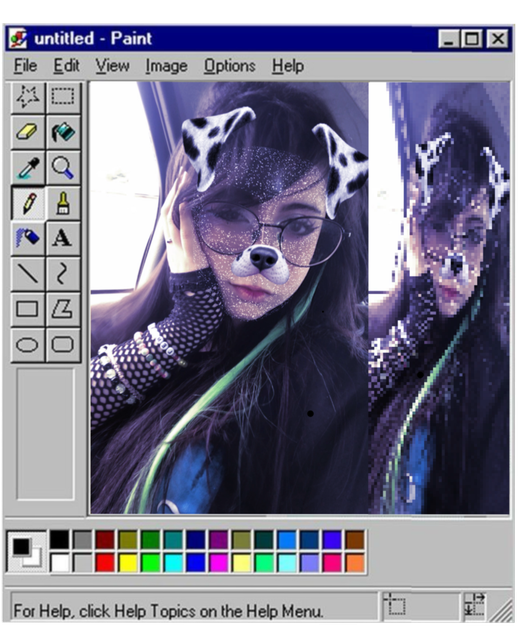Open the Edit menu
The image size is (518, 640).
66,66
